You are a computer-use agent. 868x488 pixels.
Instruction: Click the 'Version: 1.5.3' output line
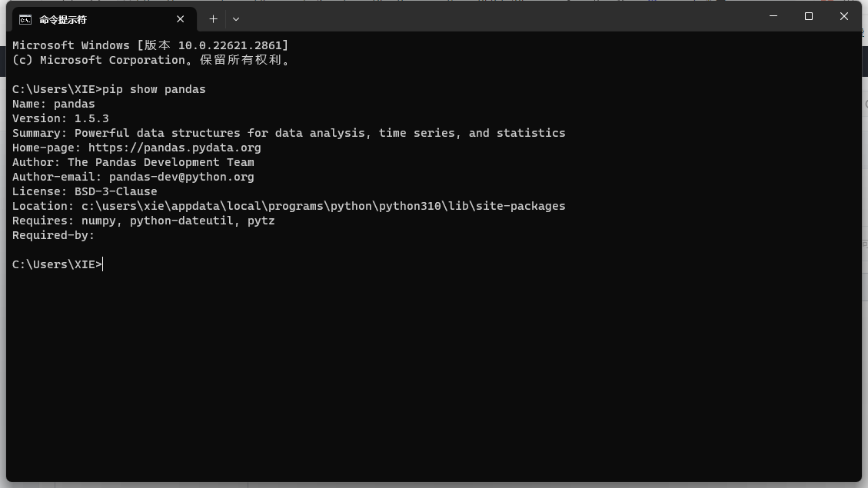60,118
